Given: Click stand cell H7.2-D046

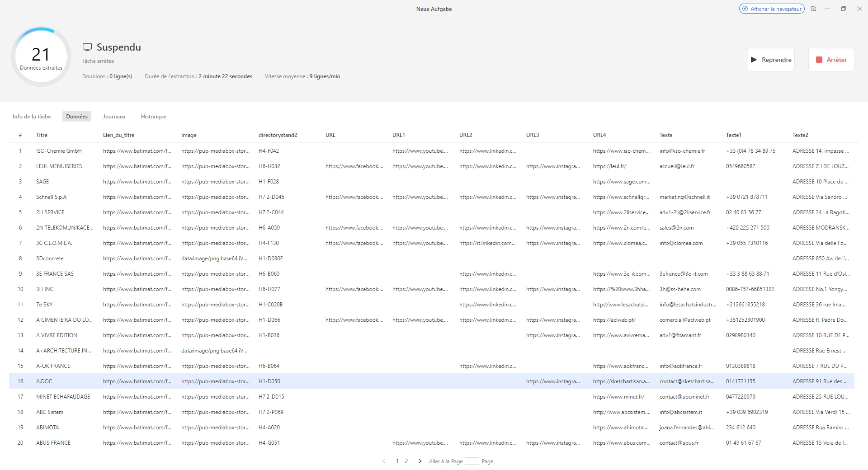Looking at the screenshot, I should 272,197.
